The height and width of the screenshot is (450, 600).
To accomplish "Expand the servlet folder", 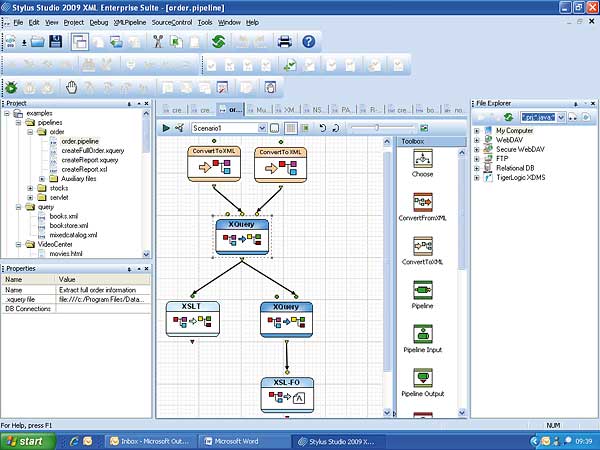I will click(30, 198).
